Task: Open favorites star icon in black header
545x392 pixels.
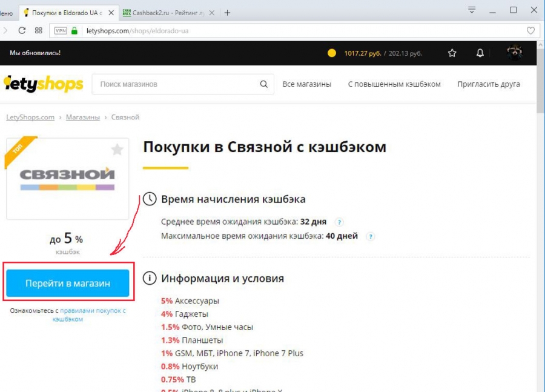Action: point(452,53)
